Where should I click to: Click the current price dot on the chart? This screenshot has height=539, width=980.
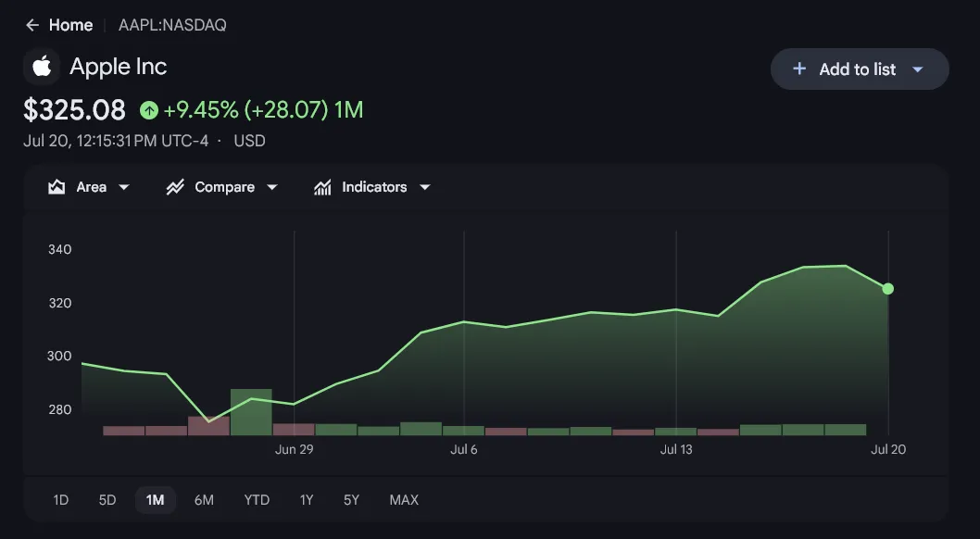[887, 289]
